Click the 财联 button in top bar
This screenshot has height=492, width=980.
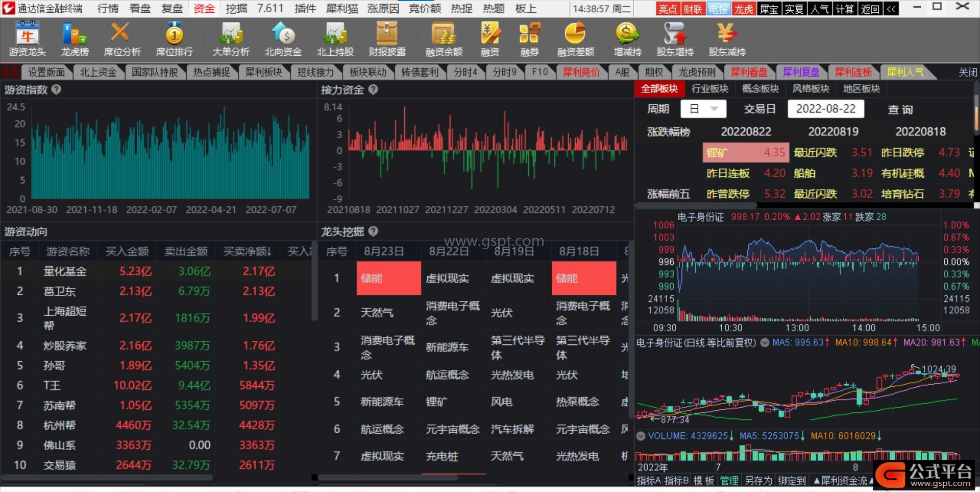coord(693,9)
